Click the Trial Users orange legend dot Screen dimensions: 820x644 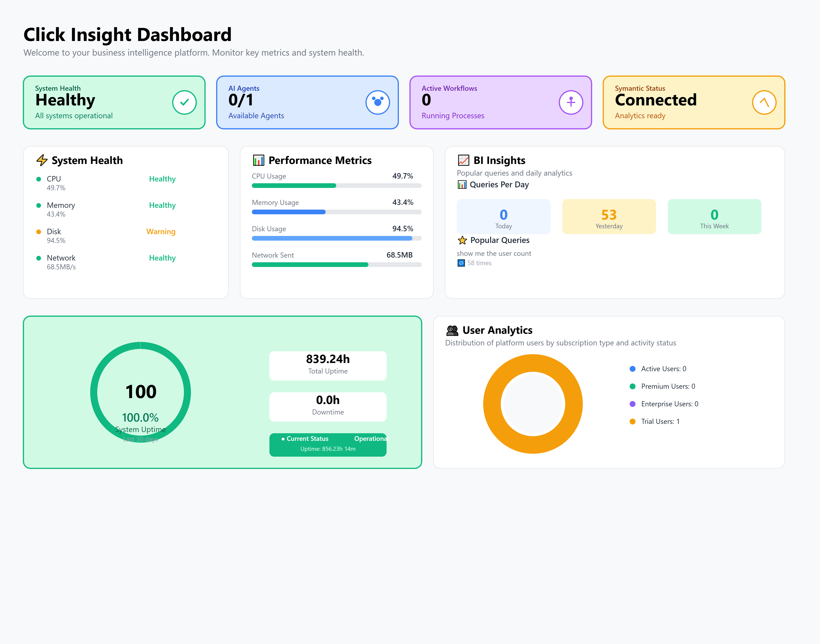tap(633, 422)
